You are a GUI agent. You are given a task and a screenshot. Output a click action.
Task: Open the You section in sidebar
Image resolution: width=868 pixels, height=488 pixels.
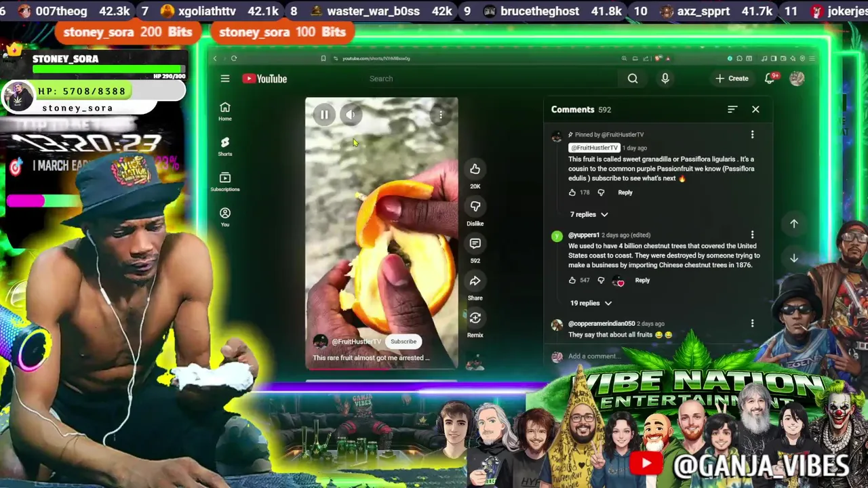(225, 217)
